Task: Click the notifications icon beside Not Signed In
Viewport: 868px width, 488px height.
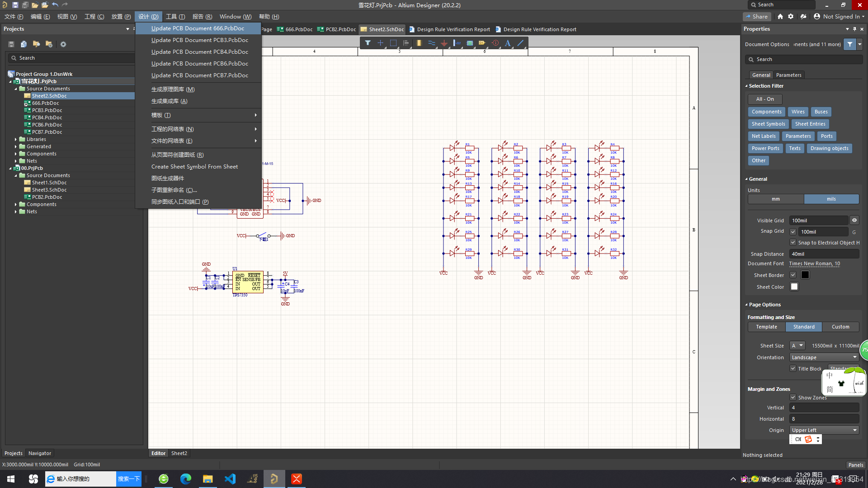Action: pyautogui.click(x=803, y=17)
